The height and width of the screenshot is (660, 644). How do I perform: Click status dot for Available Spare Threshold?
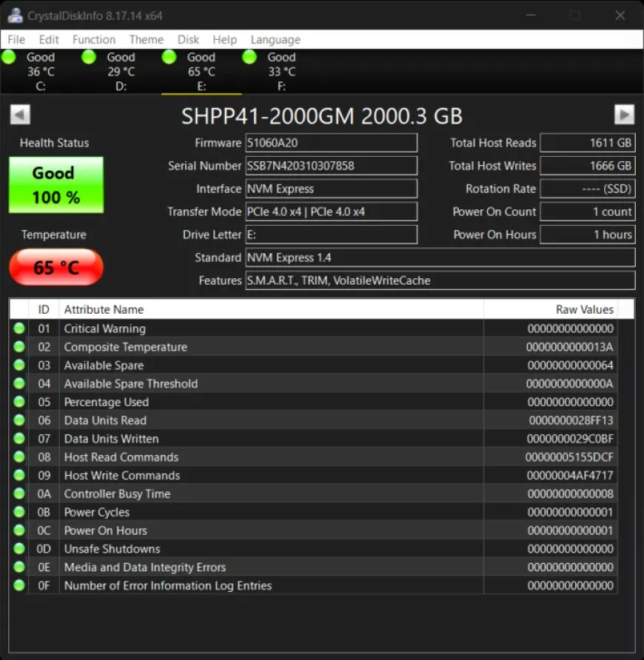19,383
